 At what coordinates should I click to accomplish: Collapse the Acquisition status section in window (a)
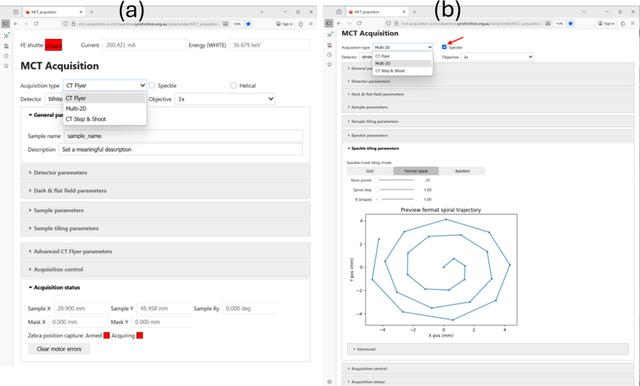pyautogui.click(x=165, y=287)
